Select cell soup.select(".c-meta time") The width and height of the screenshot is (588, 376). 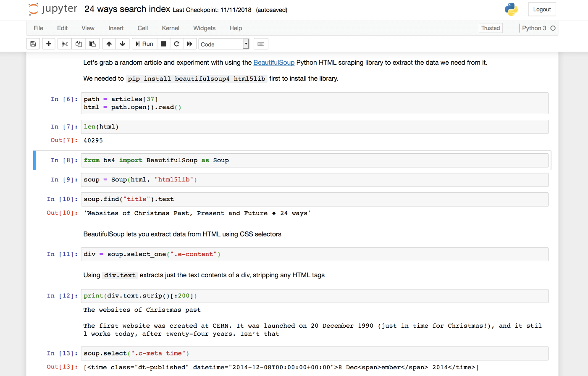[315, 353]
